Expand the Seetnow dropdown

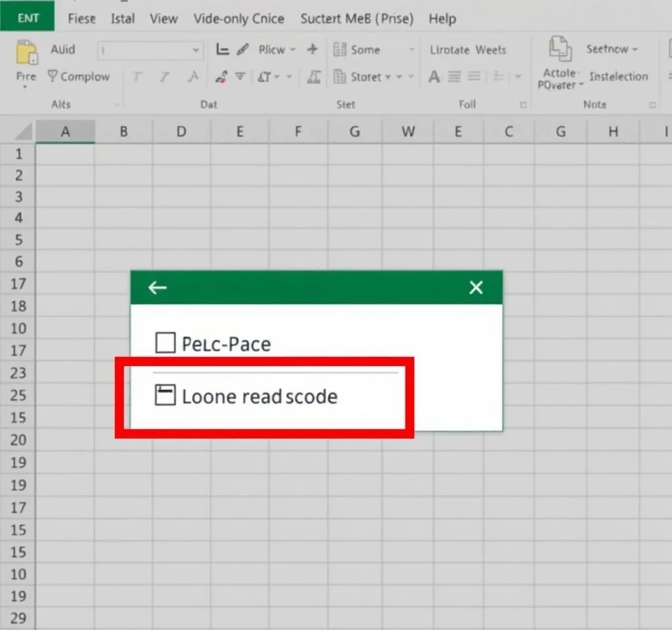click(634, 49)
